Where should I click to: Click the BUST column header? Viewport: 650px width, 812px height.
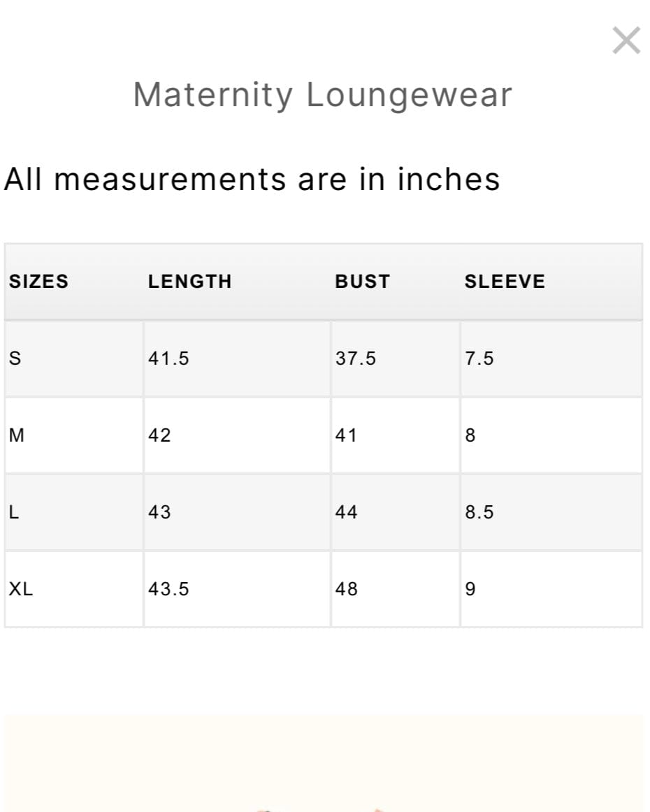click(362, 282)
